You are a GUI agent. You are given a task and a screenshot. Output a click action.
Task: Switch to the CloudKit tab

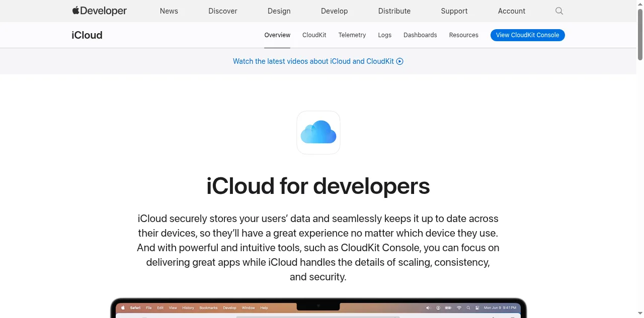click(314, 35)
